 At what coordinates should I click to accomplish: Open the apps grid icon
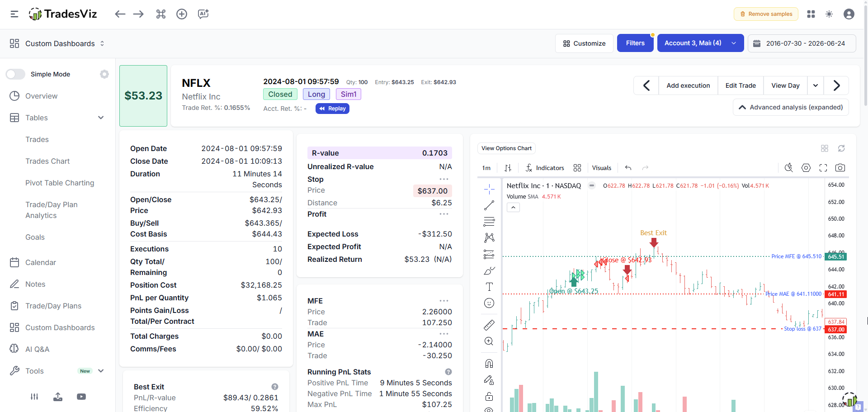(811, 14)
